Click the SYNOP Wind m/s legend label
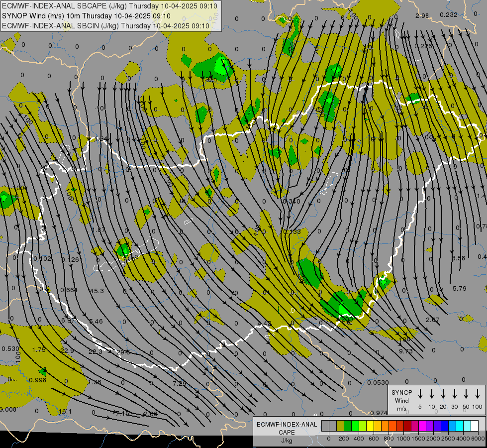The image size is (487, 448). coord(401,400)
